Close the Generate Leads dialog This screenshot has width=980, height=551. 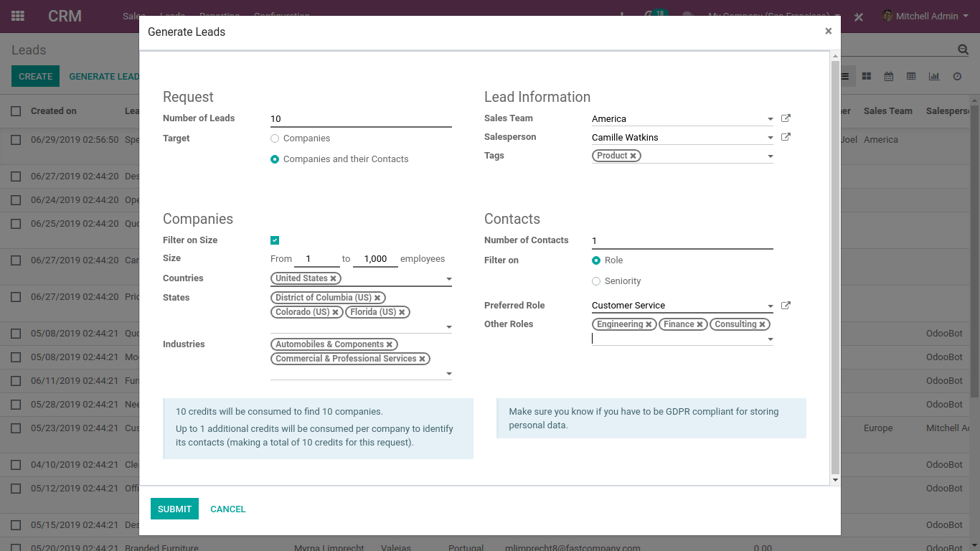click(x=828, y=31)
